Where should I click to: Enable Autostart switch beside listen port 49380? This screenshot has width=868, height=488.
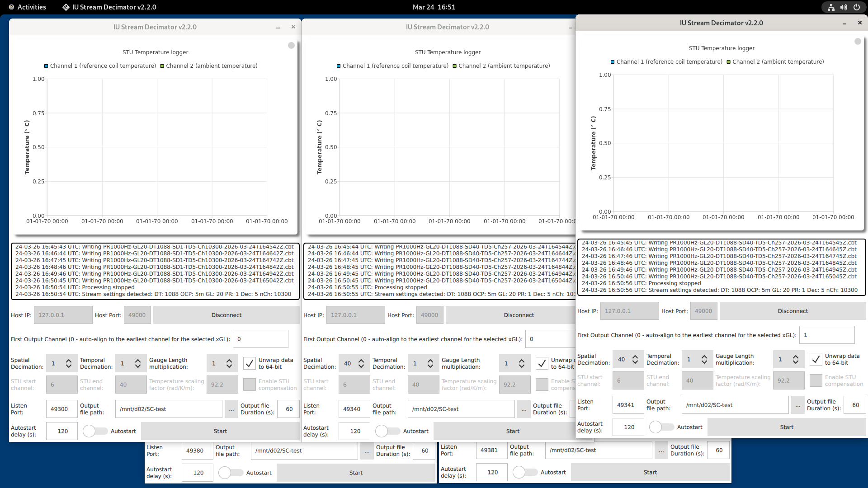click(231, 473)
